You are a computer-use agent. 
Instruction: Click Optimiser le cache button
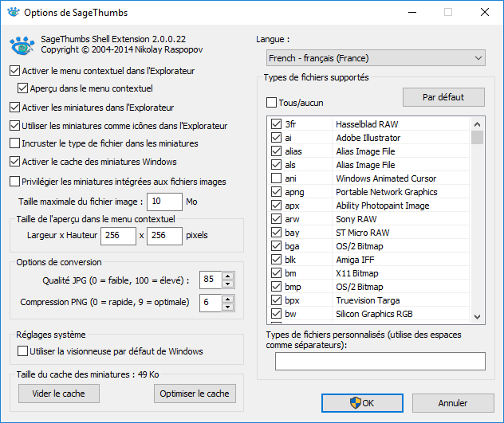195,394
